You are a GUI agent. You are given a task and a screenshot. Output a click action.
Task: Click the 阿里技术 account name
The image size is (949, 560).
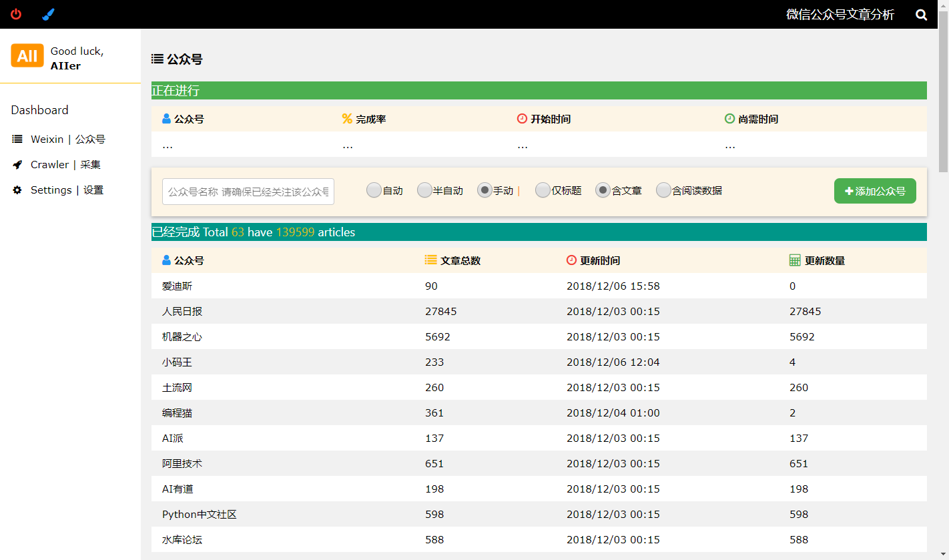click(182, 463)
